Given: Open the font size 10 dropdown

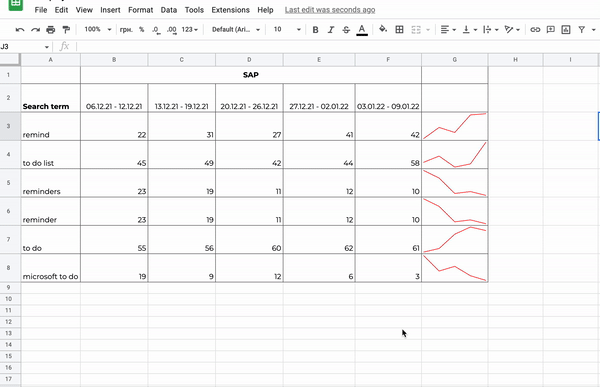Looking at the screenshot, I should click(287, 29).
